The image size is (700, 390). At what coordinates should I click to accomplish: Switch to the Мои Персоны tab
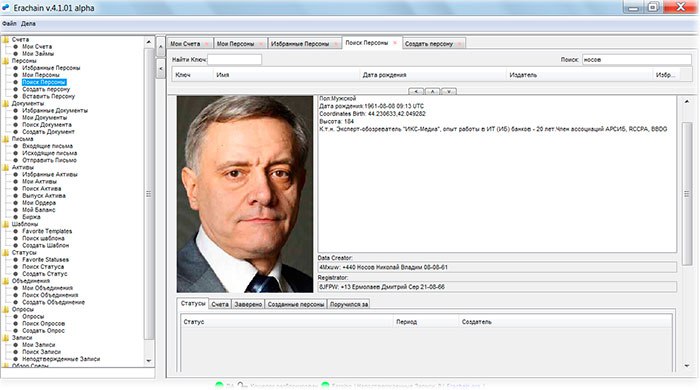pyautogui.click(x=235, y=44)
